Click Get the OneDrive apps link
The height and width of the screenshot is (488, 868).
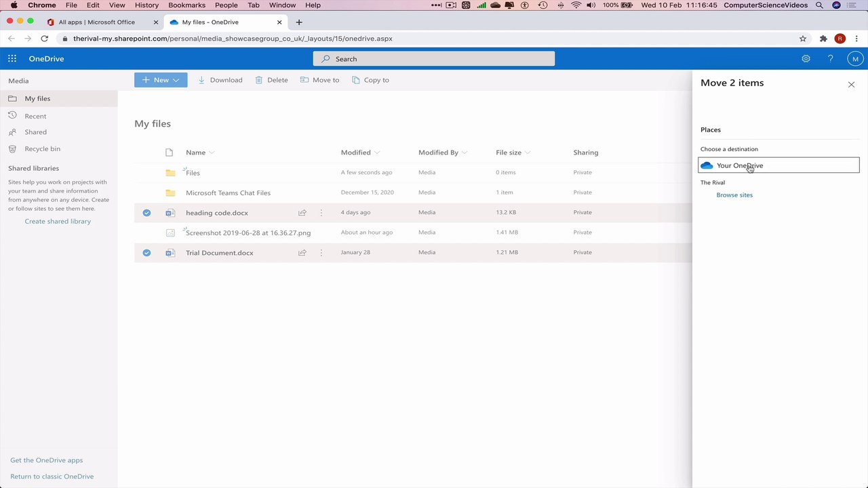pyautogui.click(x=46, y=460)
